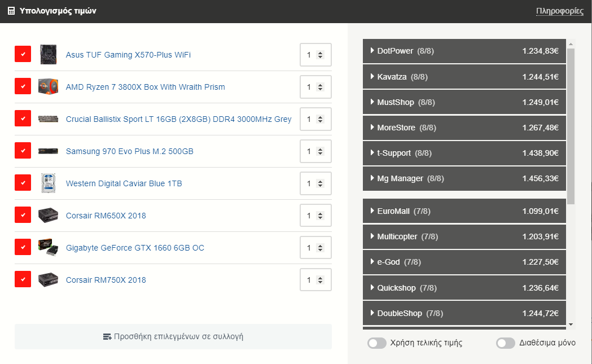
Task: Click the quantity stepper arrows for Corsair RM750X
Action: tap(320, 280)
